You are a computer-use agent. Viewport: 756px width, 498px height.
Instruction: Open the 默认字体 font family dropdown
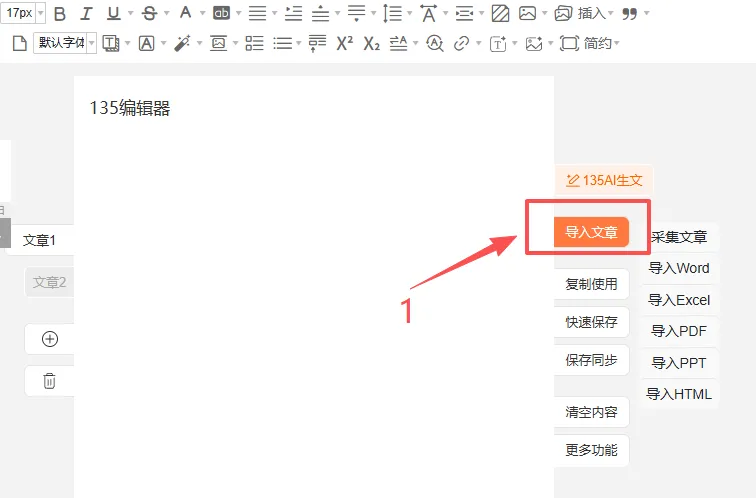click(65, 43)
